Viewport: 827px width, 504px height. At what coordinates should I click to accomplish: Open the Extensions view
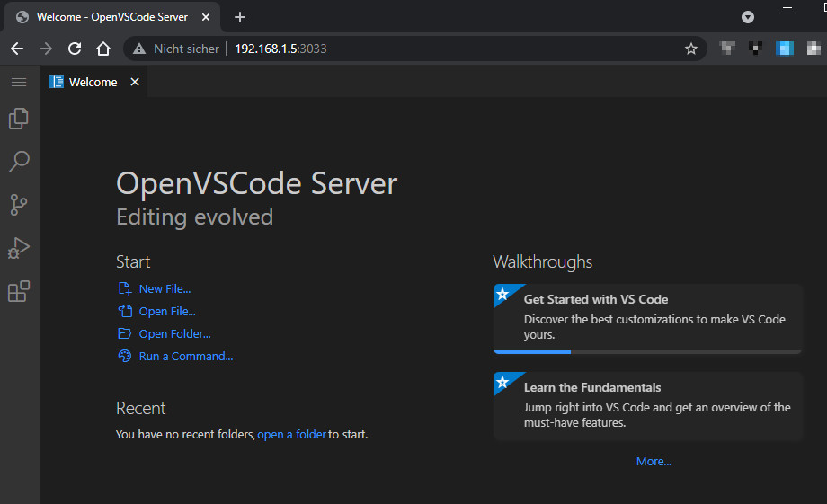(19, 291)
